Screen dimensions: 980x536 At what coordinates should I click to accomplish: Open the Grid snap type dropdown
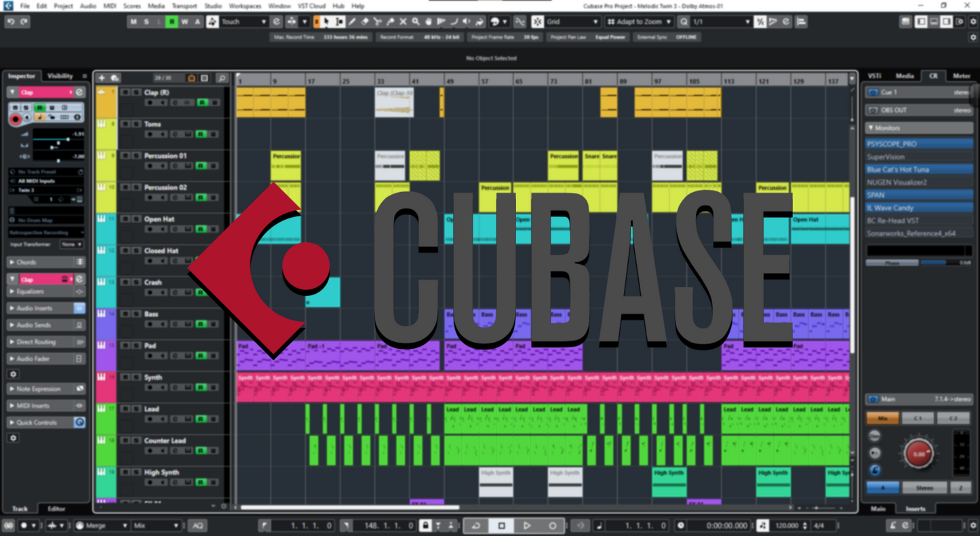tap(573, 22)
